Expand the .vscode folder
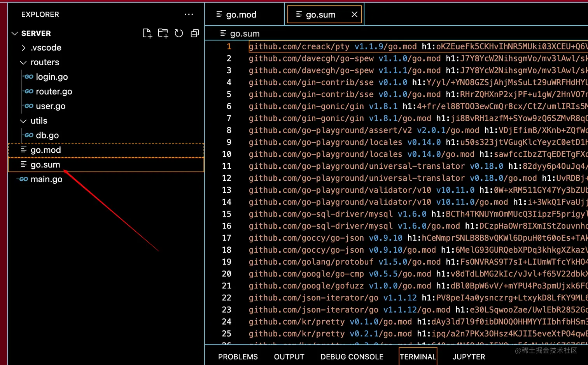 [x=23, y=48]
